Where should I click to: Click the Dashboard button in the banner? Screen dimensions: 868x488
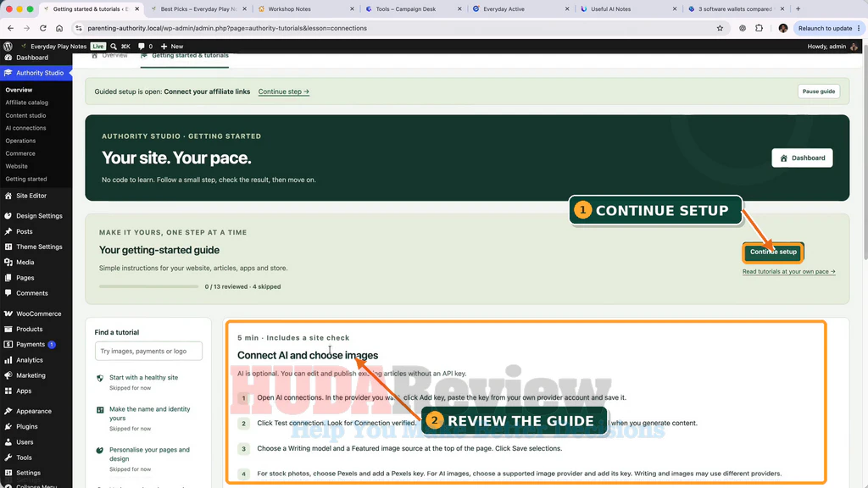pos(802,158)
